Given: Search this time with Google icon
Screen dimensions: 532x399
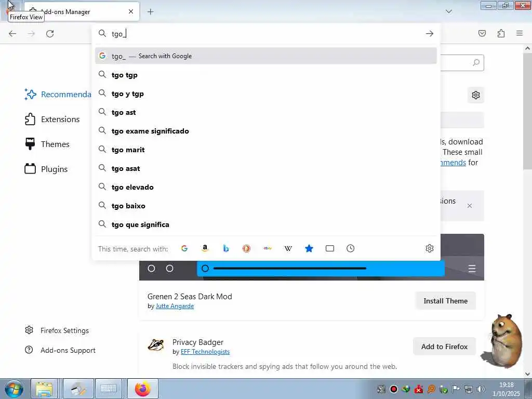Looking at the screenshot, I should click(184, 248).
